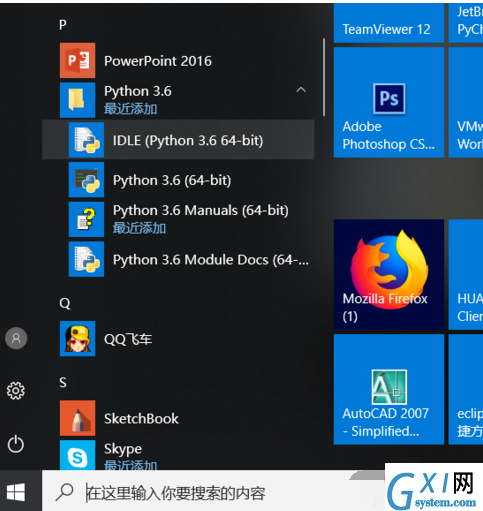483x511 pixels.
Task: Click the Windows Start button
Action: click(x=16, y=492)
